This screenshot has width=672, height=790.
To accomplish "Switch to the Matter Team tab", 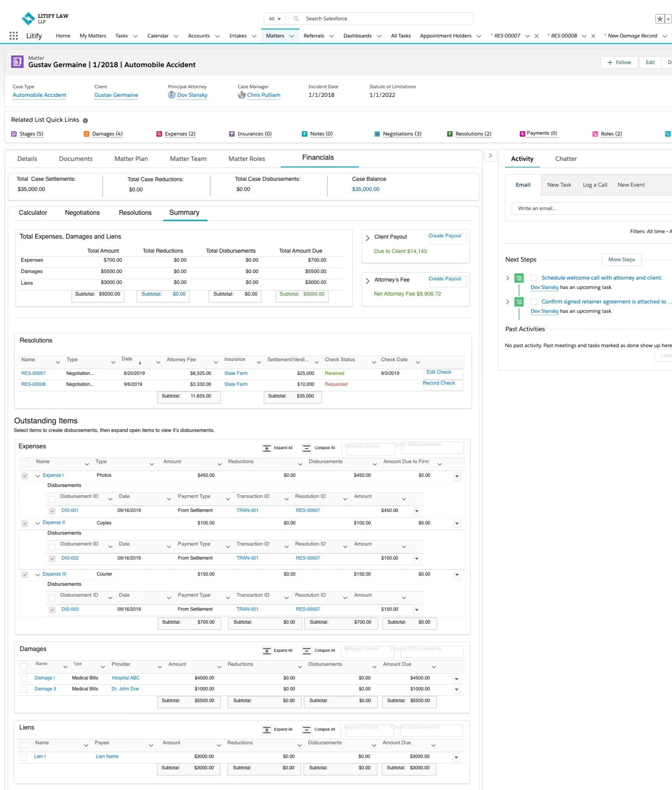I will coord(188,159).
